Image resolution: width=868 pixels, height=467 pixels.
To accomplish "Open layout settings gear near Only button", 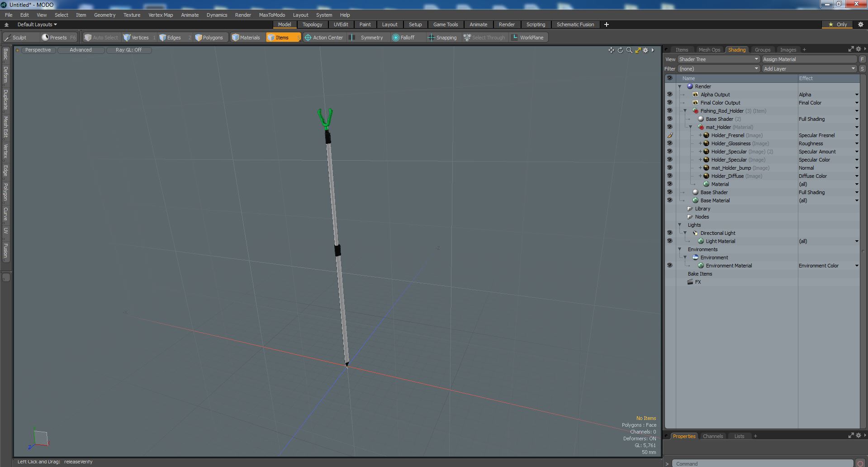I will pyautogui.click(x=860, y=24).
